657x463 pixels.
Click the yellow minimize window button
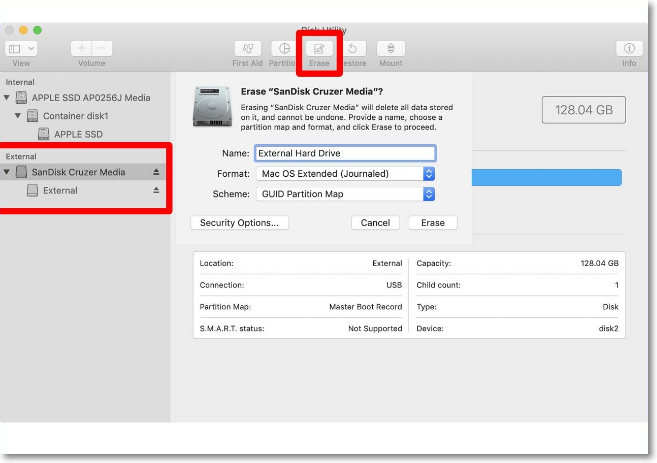click(23, 30)
